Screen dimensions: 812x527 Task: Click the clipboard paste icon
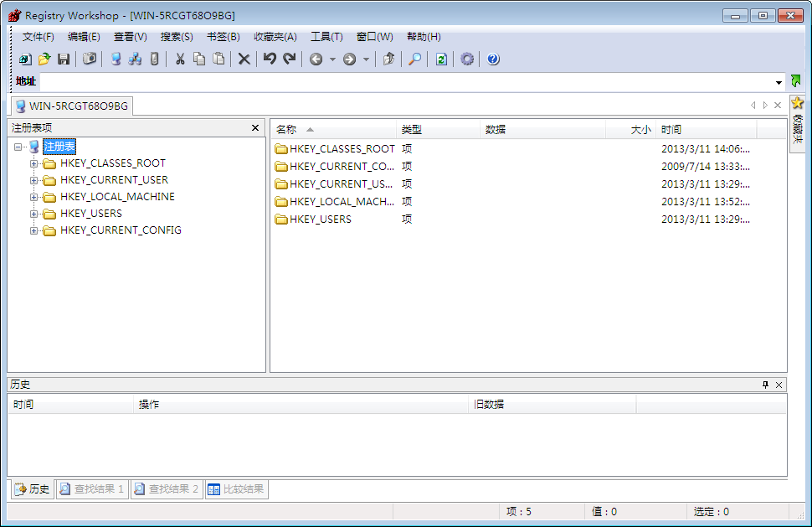[x=219, y=59]
